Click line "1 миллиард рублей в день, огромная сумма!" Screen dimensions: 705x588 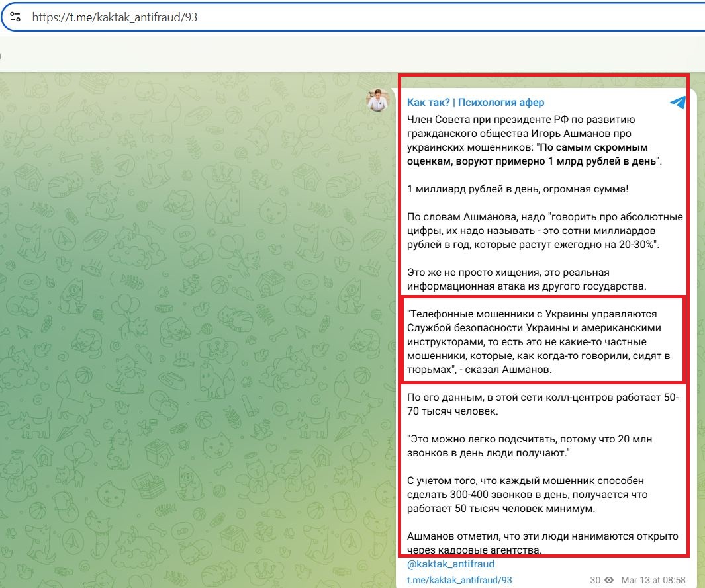(x=518, y=189)
